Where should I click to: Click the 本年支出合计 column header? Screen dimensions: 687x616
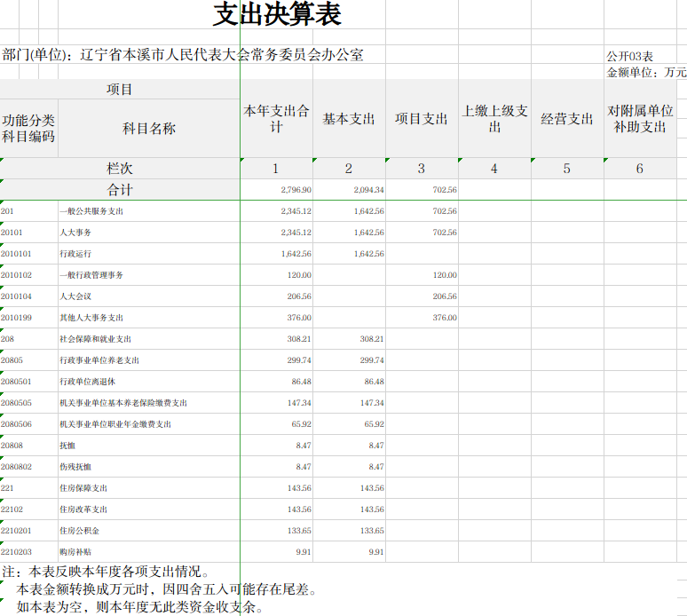click(276, 119)
